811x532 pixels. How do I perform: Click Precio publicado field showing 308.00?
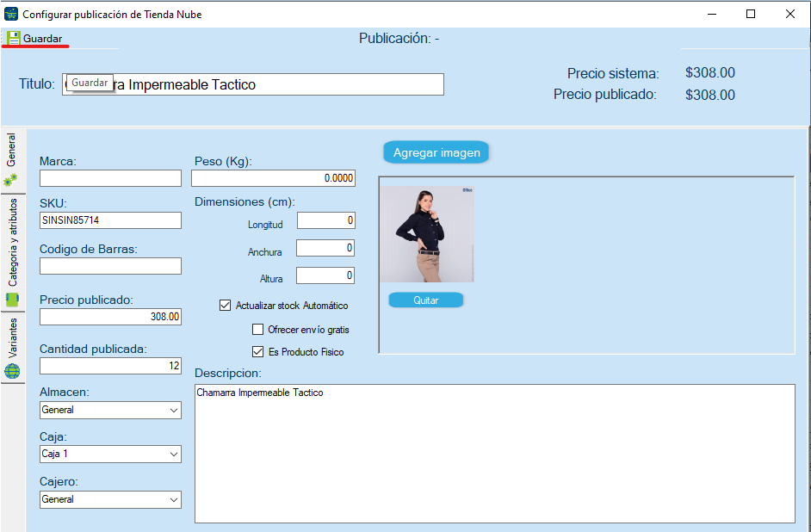(x=110, y=317)
